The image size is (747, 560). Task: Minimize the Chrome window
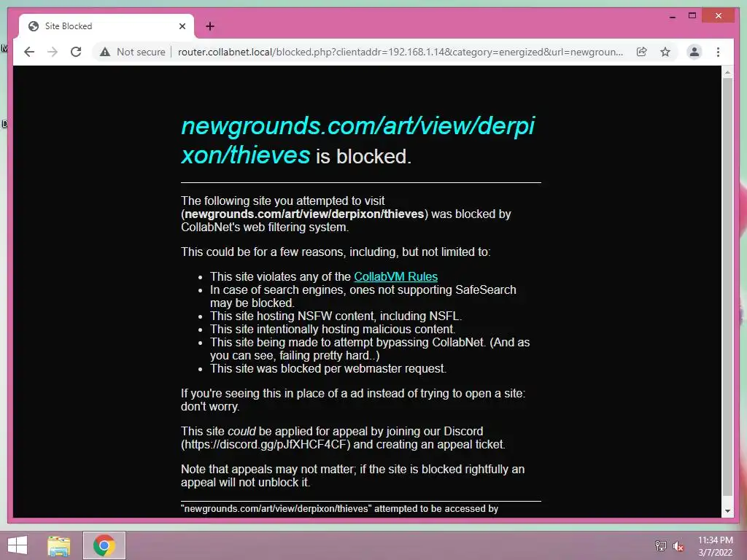coord(672,16)
